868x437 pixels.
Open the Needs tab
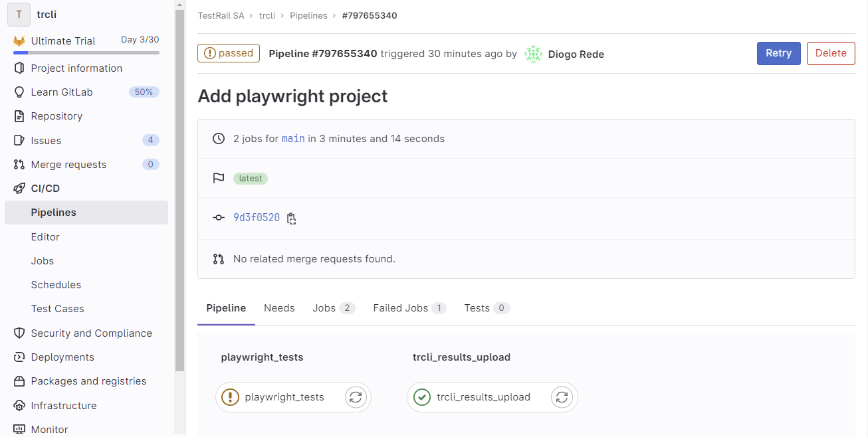coord(279,308)
